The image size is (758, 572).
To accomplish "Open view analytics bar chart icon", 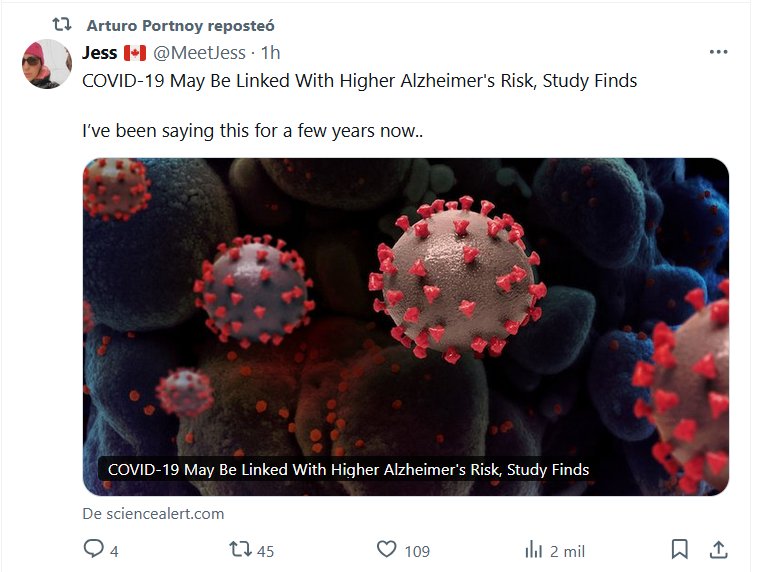I will tap(533, 549).
